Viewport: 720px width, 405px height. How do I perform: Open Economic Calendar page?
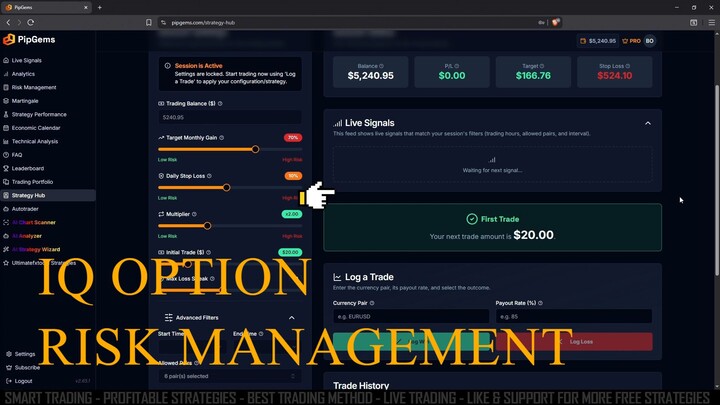(x=36, y=128)
